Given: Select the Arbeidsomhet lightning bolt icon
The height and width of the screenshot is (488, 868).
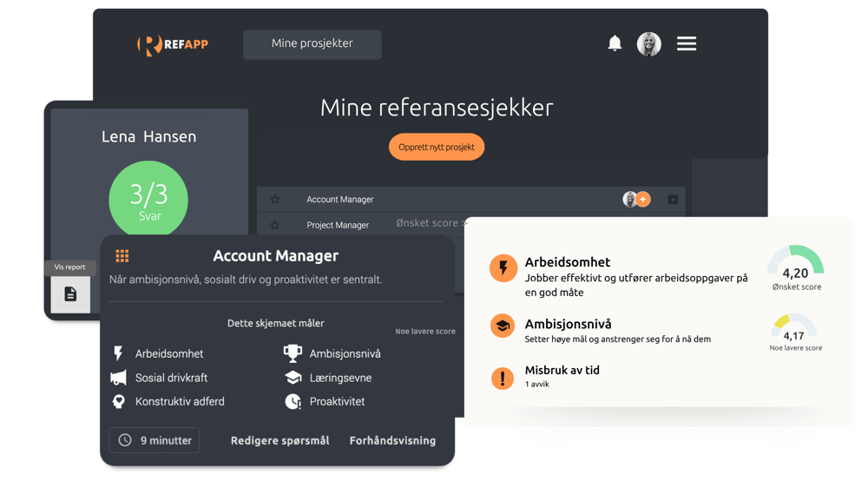Looking at the screenshot, I should (503, 269).
